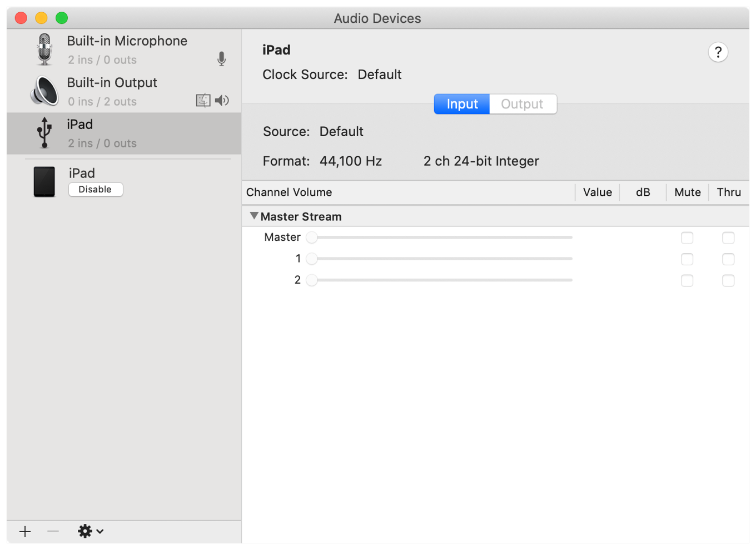Click the Built-in Output speaker icon
756x550 pixels.
tap(44, 91)
